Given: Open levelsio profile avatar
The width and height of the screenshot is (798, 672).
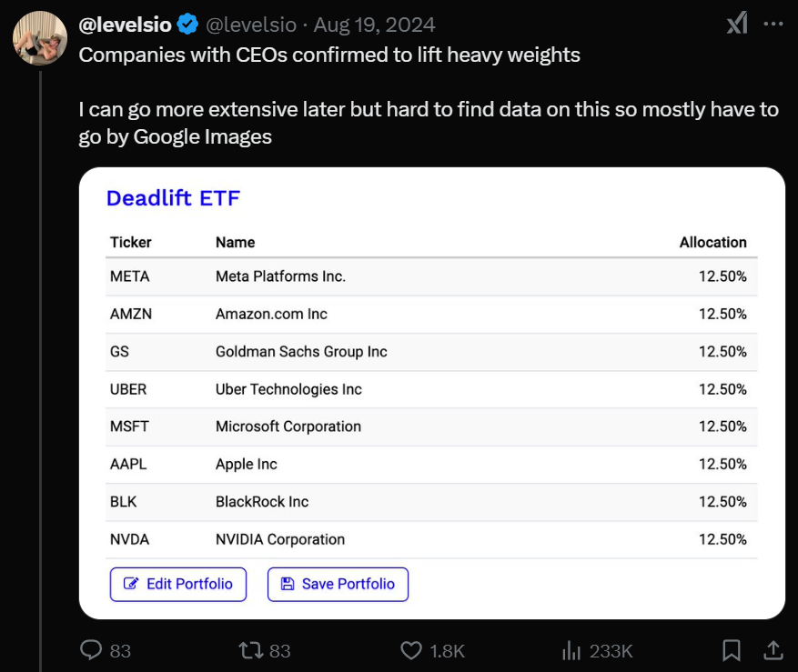Looking at the screenshot, I should [40, 38].
